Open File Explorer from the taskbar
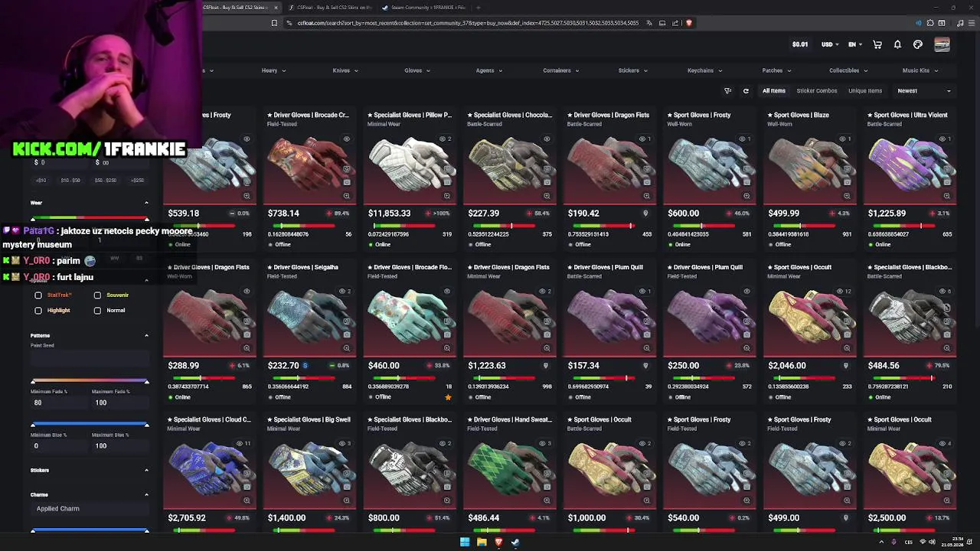Viewport: 980px width, 551px height. [482, 543]
